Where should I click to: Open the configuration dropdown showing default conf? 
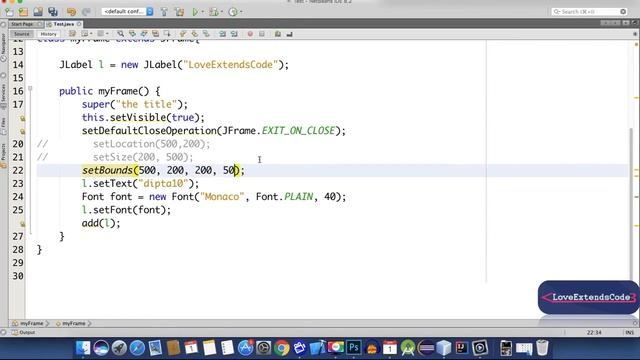click(127, 11)
